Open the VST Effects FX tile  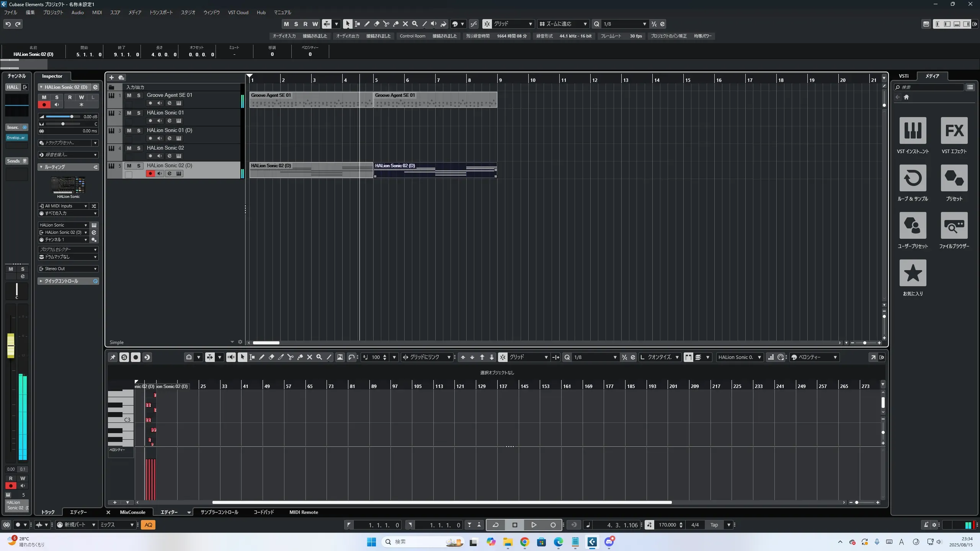point(954,130)
